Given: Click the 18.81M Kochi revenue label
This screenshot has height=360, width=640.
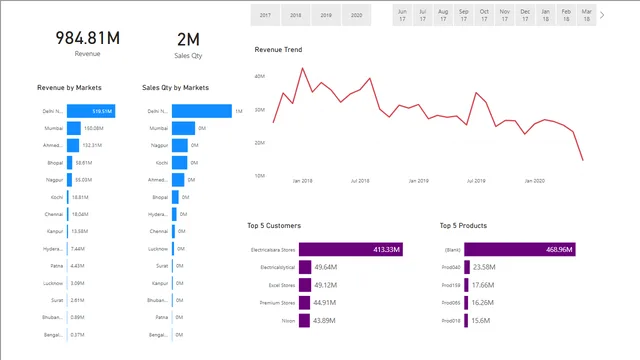Looking at the screenshot, I should 80,197.
